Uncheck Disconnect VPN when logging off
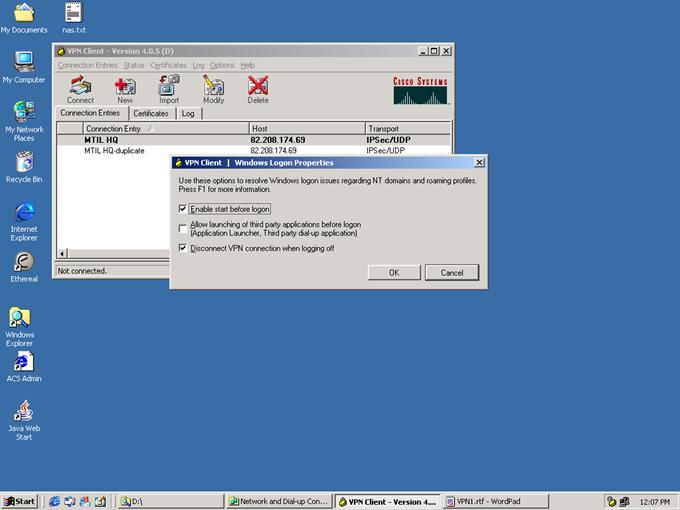 [183, 248]
